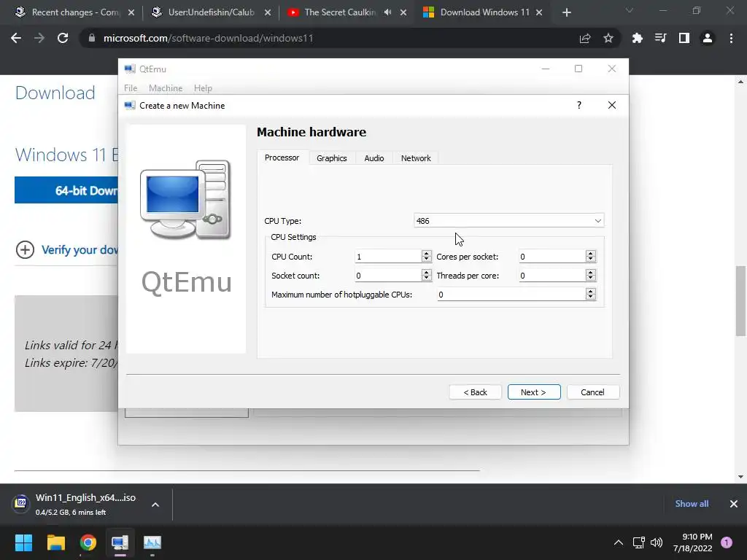Open Chrome tab search chevron

pyautogui.click(x=630, y=10)
